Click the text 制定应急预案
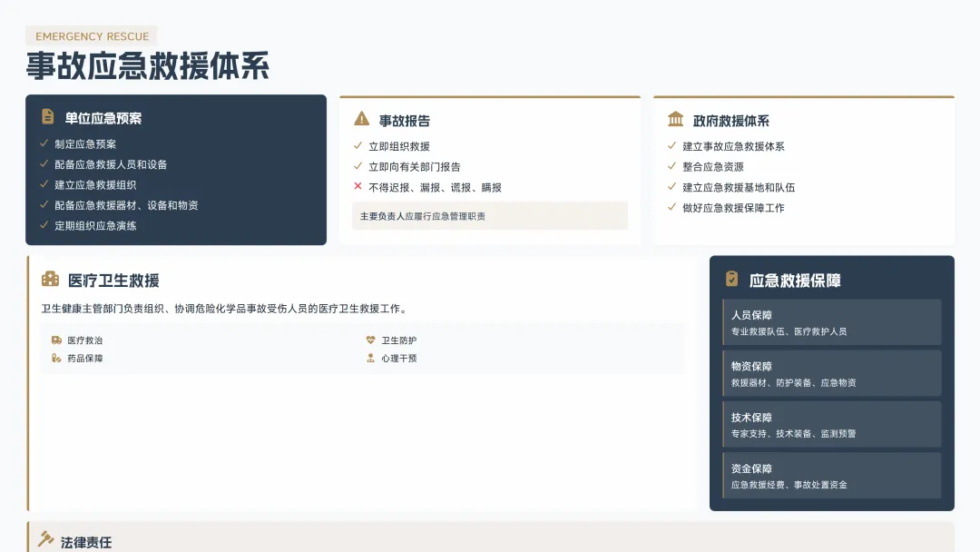 pos(85,143)
